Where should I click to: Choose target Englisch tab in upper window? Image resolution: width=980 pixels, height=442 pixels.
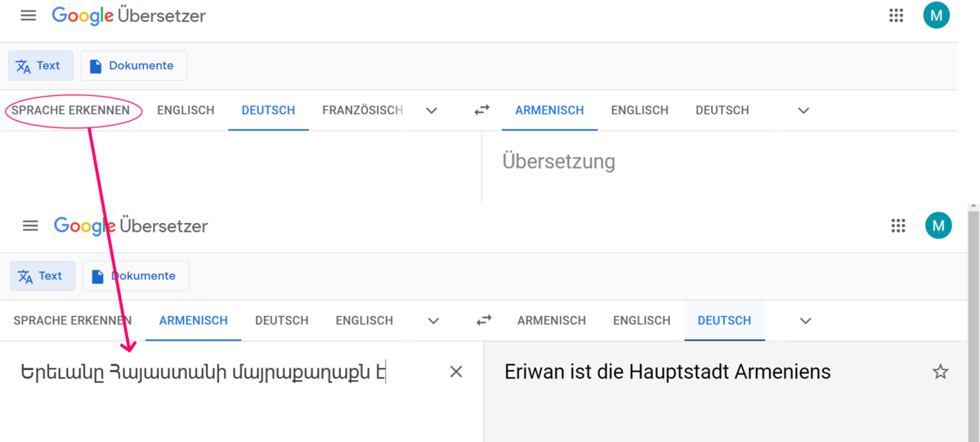coord(639,110)
